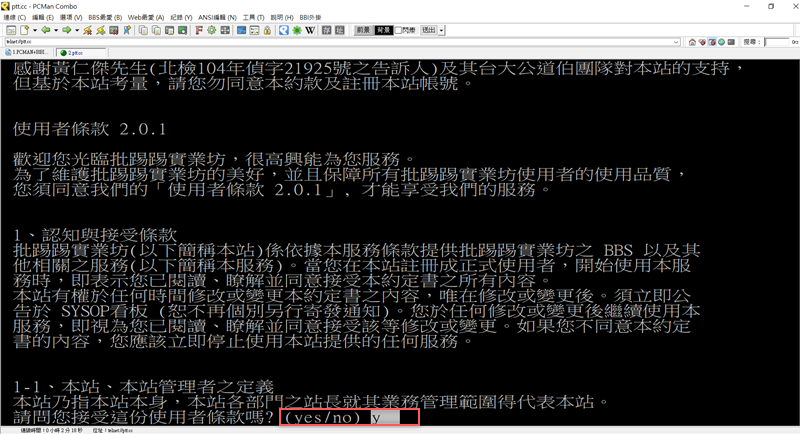Click the Traditional Chinese conversion icon
The image size is (800, 434).
(x=327, y=30)
